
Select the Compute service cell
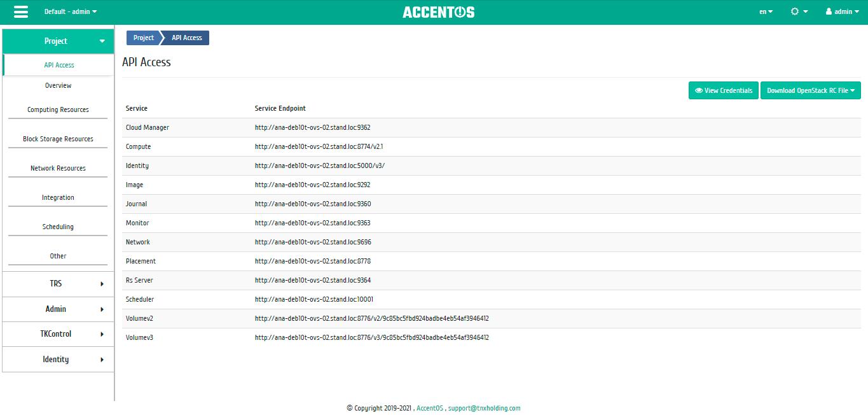pyautogui.click(x=139, y=146)
